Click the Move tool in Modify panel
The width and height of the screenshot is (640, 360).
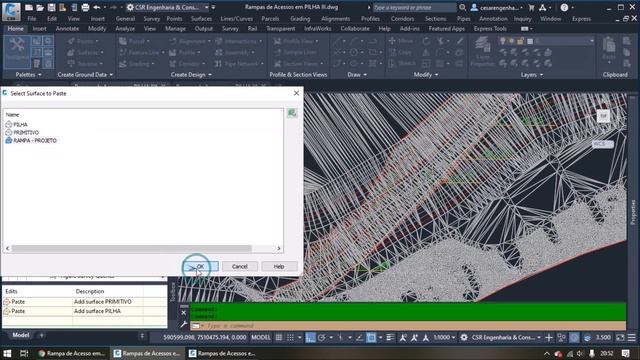[x=401, y=41]
